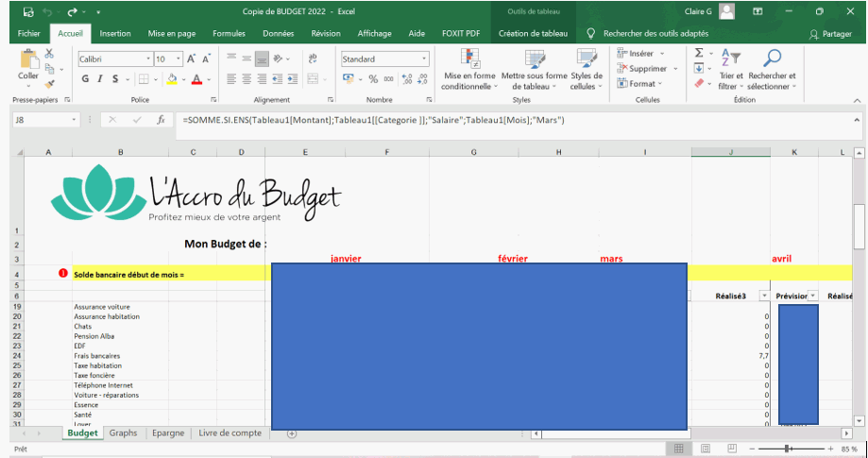This screenshot has width=868, height=458.
Task: Open the Epargne sheet tab
Action: 167,433
